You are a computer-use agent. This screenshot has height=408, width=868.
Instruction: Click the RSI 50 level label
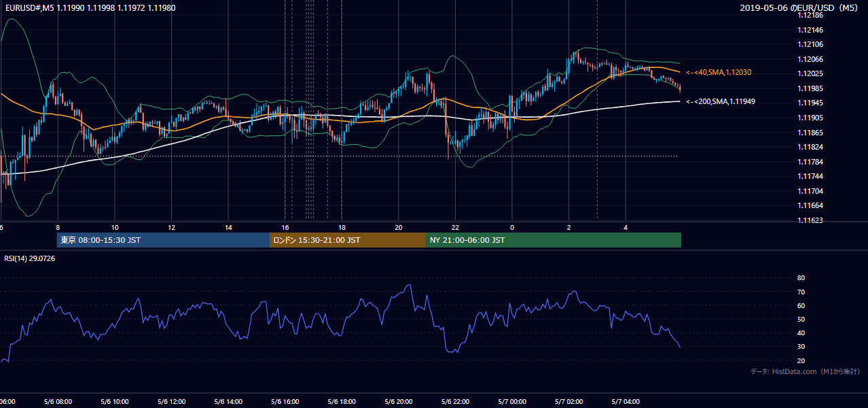tap(801, 320)
